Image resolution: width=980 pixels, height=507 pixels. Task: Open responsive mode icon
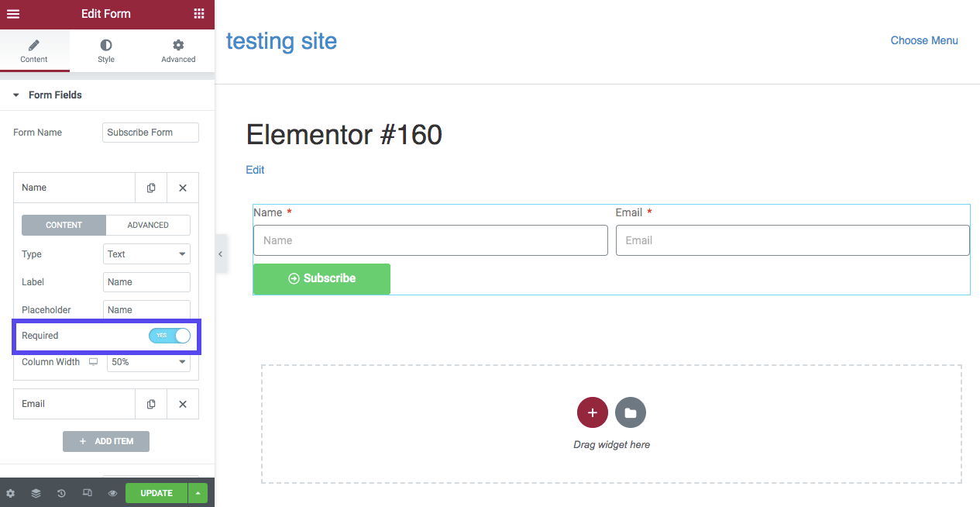(x=88, y=493)
